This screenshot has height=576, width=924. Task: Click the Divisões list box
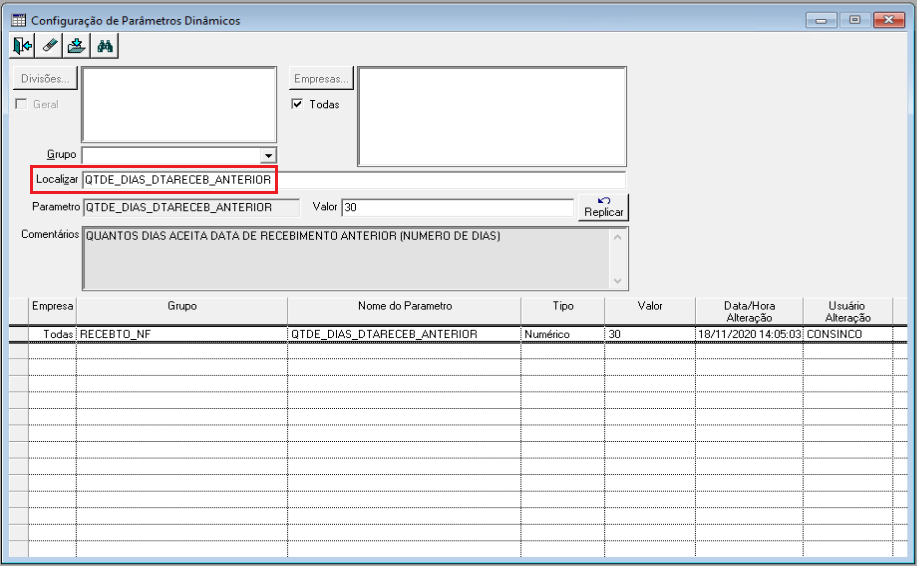(179, 104)
